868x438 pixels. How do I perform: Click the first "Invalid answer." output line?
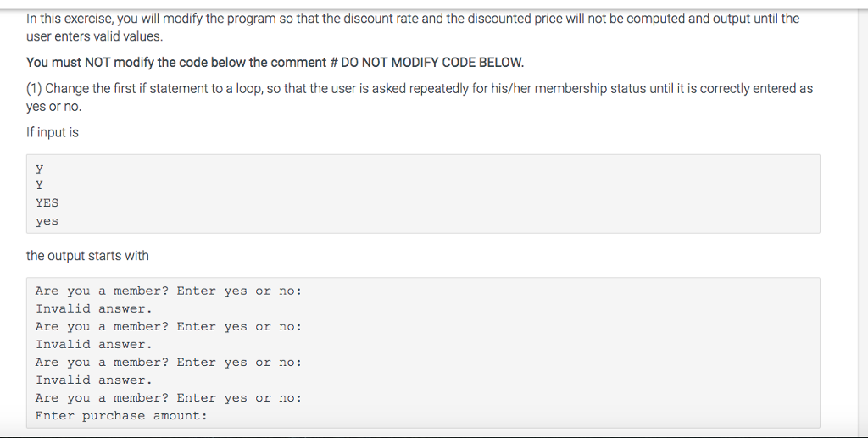pyautogui.click(x=93, y=309)
